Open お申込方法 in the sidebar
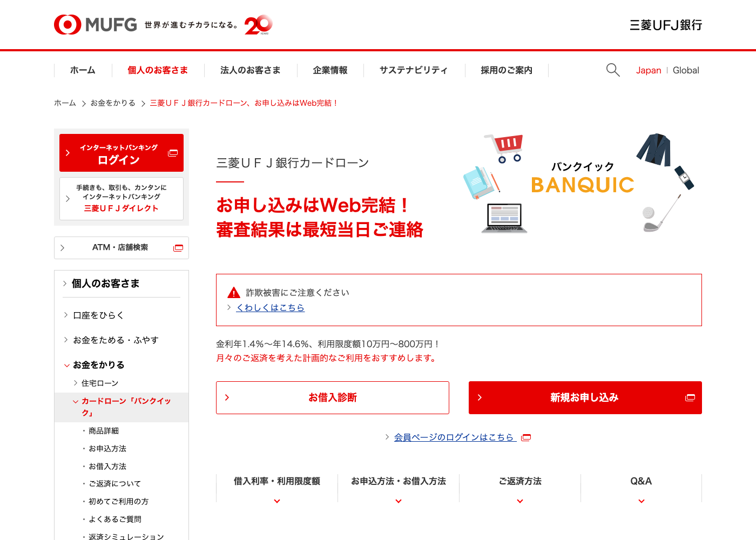This screenshot has height=540, width=756. (107, 449)
